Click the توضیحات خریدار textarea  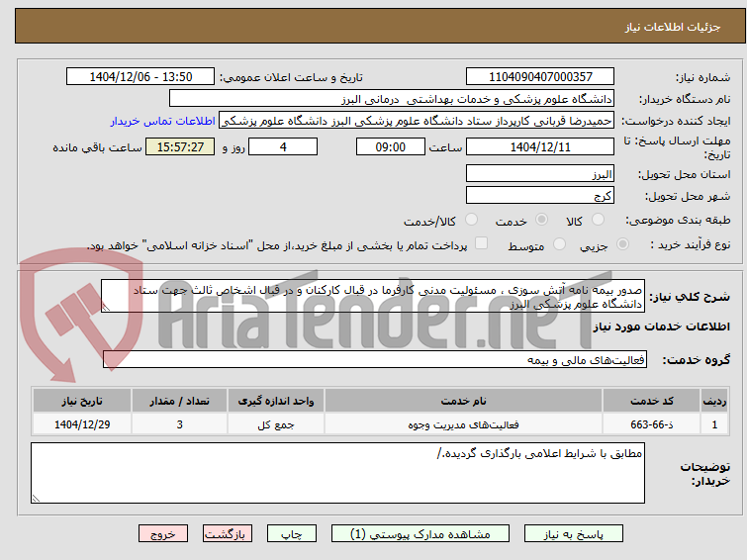[x=337, y=473]
